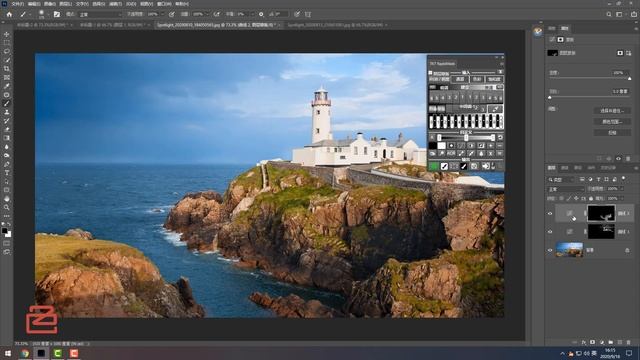640x360 pixels.
Task: Select the Eyedropper tool
Action: [x=7, y=86]
